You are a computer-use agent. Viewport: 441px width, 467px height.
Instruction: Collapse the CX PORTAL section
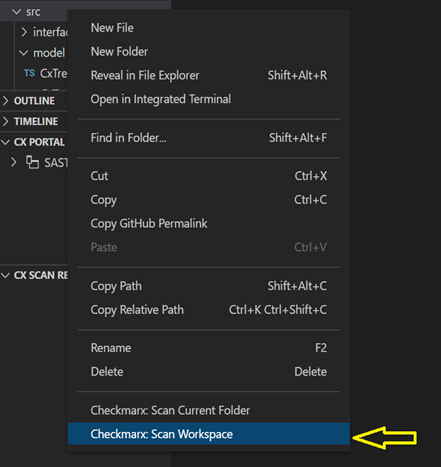[5, 142]
